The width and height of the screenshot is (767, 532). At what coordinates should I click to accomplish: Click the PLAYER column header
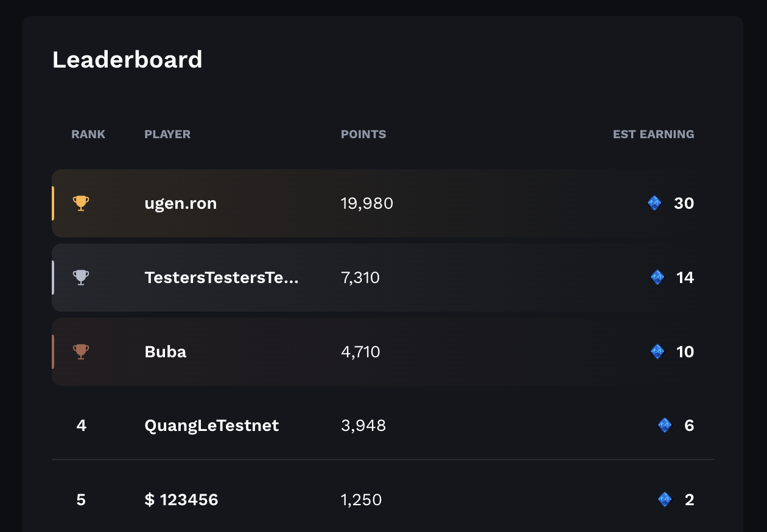(x=167, y=134)
